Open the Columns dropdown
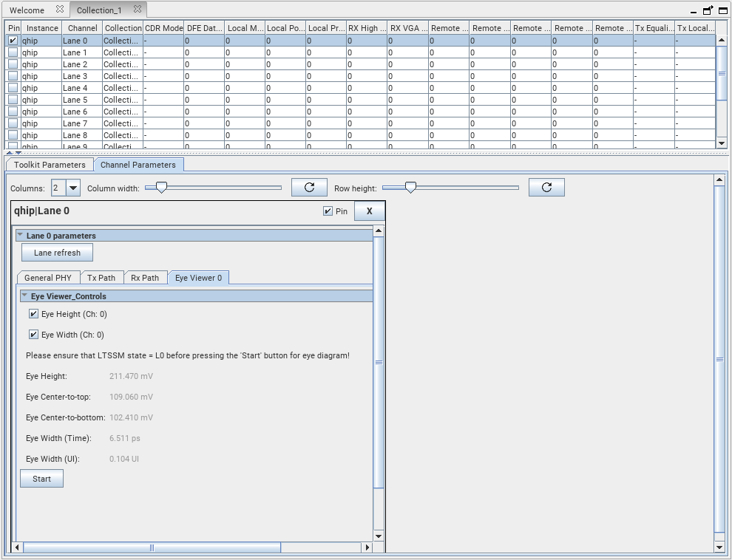The width and height of the screenshot is (732, 560). tap(73, 188)
